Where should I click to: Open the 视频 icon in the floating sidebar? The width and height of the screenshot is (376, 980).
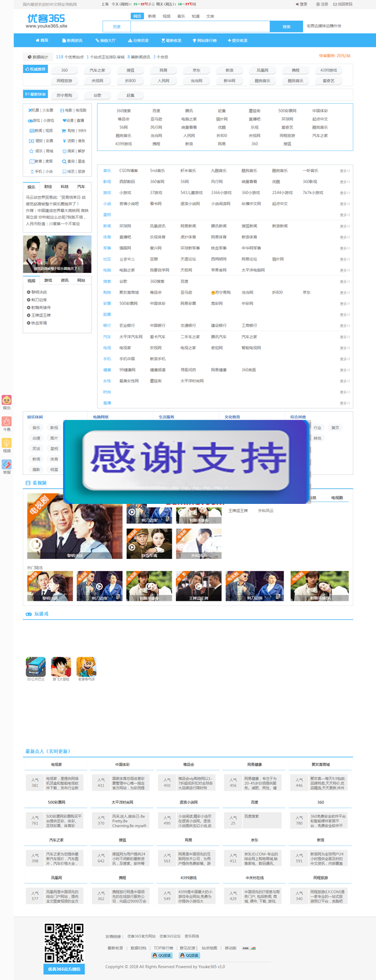[x=7, y=443]
